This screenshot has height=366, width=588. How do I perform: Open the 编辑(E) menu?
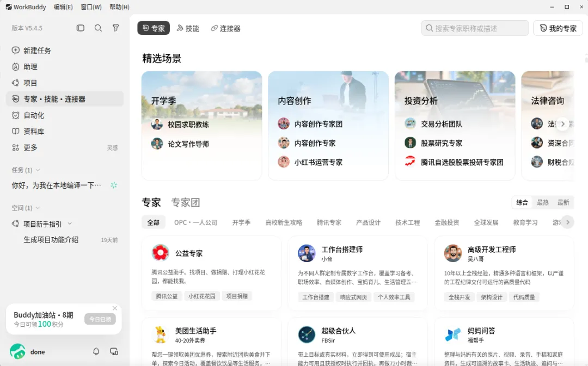coord(63,7)
